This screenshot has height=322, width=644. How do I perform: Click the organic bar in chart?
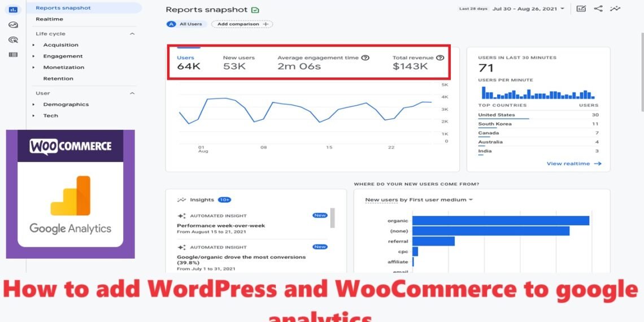coord(501,220)
